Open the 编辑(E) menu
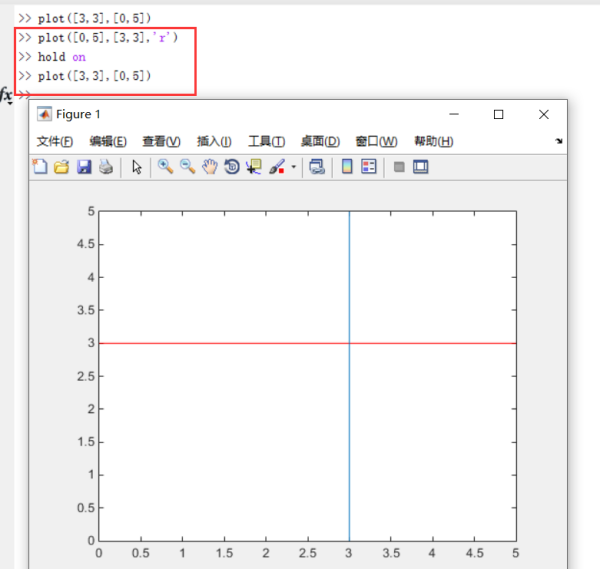600x569 pixels. pos(108,141)
